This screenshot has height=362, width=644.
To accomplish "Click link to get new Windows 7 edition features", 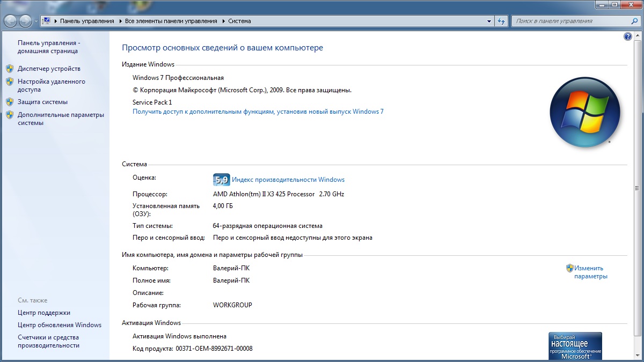I will (258, 112).
